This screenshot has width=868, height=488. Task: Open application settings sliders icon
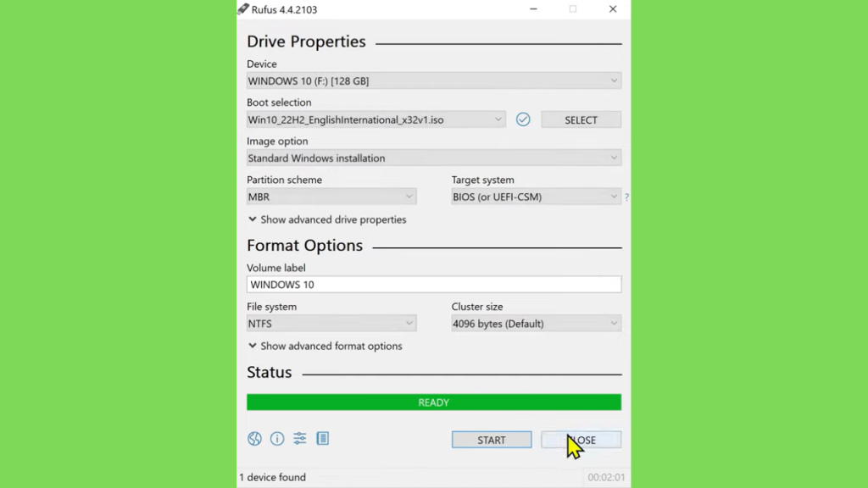point(300,439)
